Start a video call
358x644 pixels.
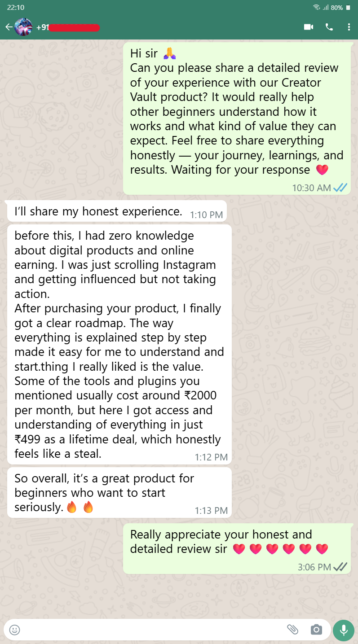coord(308,27)
